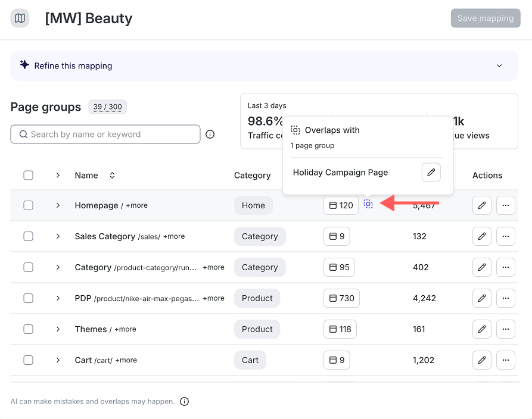The height and width of the screenshot is (419, 532).
Task: Click the 39 / 300 page groups counter
Action: pyautogui.click(x=108, y=107)
